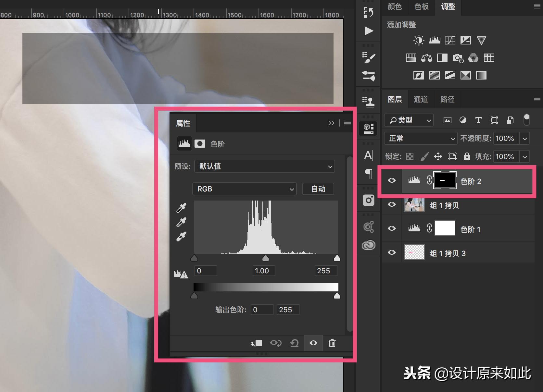Open the blend mode 正常 dropdown

coord(421,139)
